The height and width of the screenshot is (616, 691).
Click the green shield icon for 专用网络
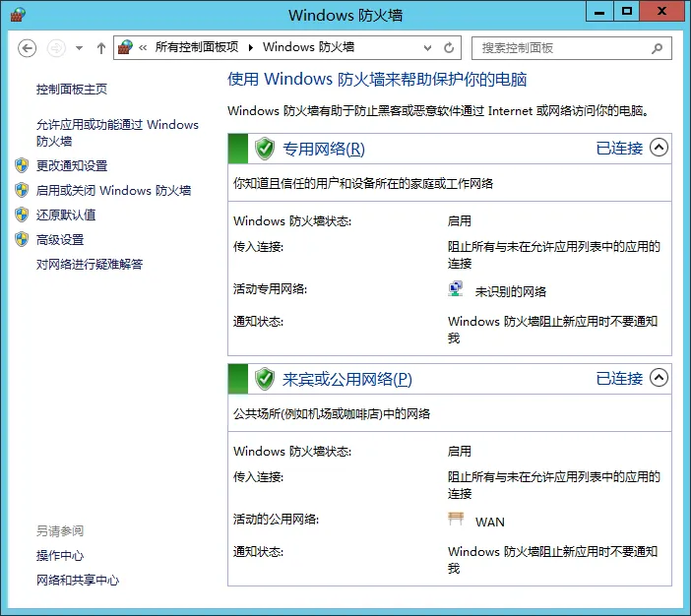point(265,149)
